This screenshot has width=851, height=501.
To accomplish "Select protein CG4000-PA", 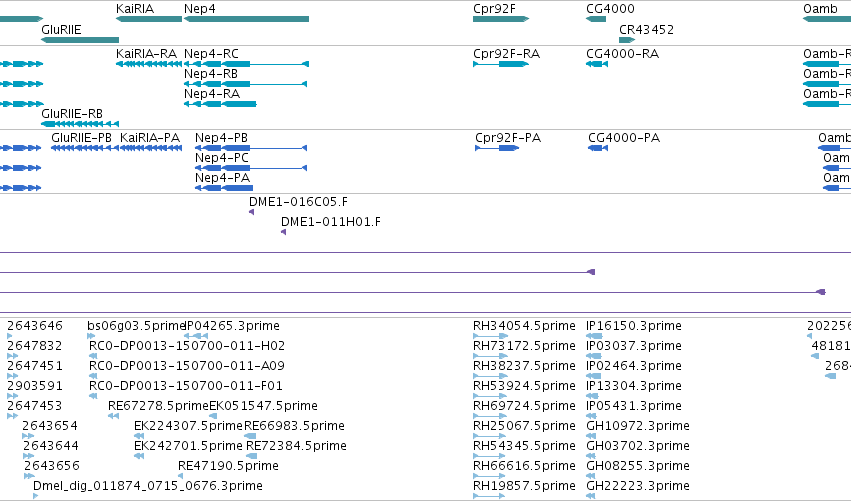I will [x=598, y=148].
